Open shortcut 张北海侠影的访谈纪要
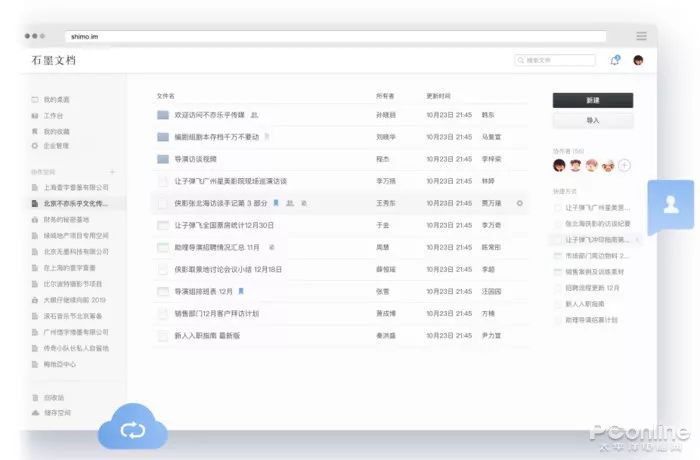The image size is (700, 460). tap(598, 223)
